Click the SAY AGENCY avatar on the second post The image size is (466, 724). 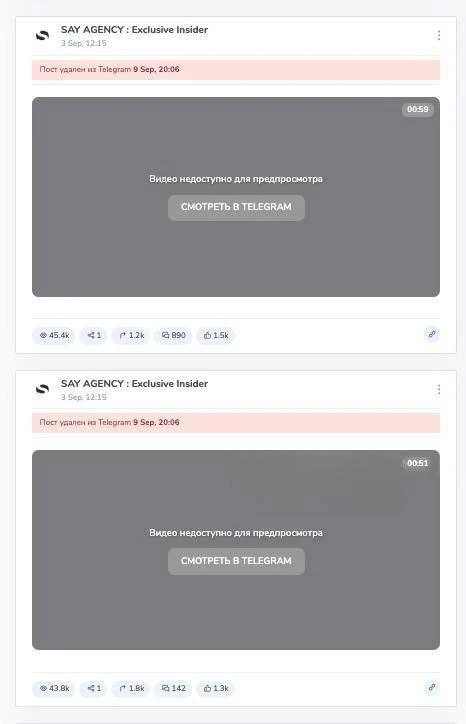42,390
